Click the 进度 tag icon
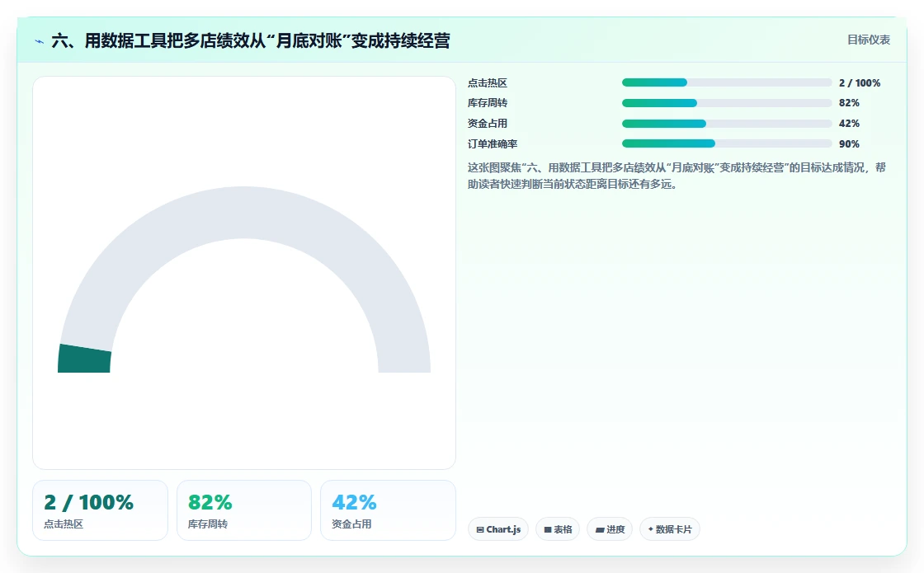The width and height of the screenshot is (924, 573). tap(599, 529)
